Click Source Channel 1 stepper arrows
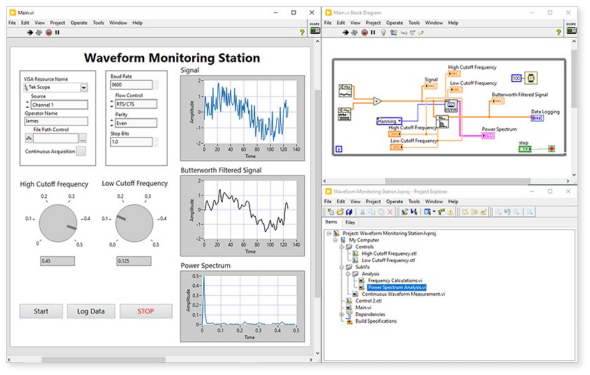Viewport: 590px width, 375px height. point(27,105)
